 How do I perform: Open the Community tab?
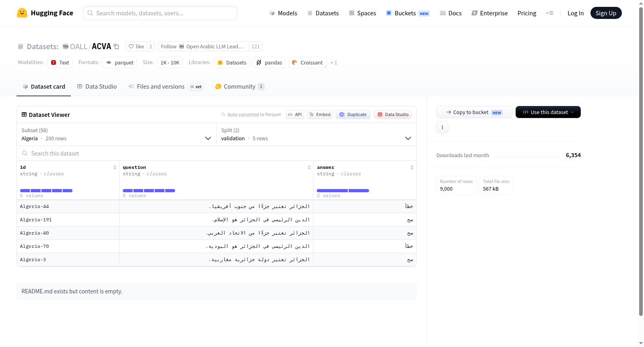[239, 87]
